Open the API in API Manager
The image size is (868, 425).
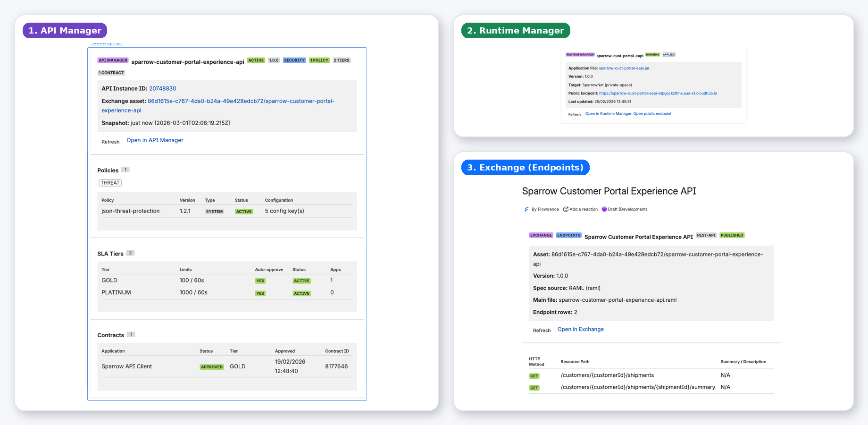point(155,140)
